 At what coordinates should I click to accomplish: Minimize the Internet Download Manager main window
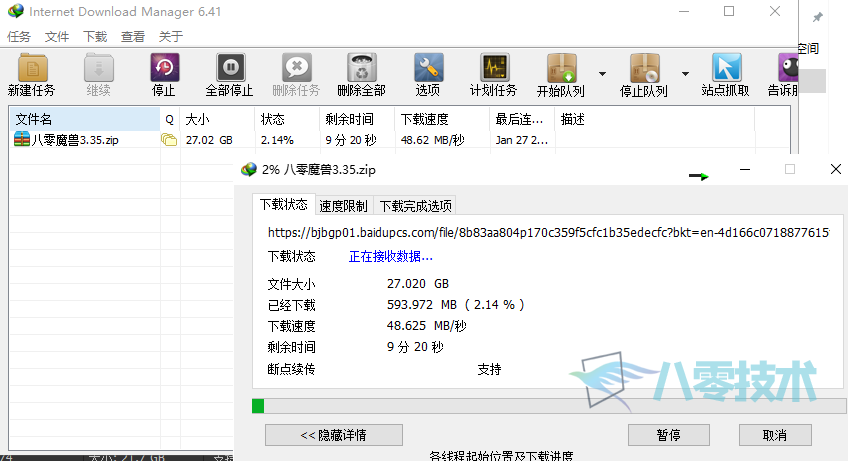(x=684, y=11)
